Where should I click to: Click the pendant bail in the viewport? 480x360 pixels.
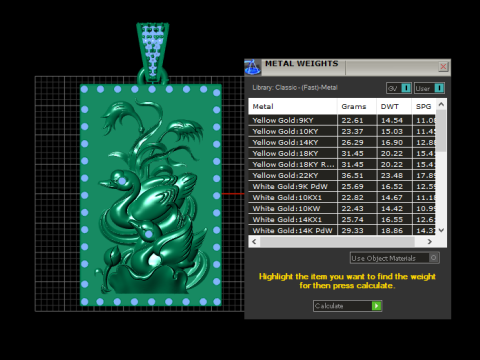[153, 53]
